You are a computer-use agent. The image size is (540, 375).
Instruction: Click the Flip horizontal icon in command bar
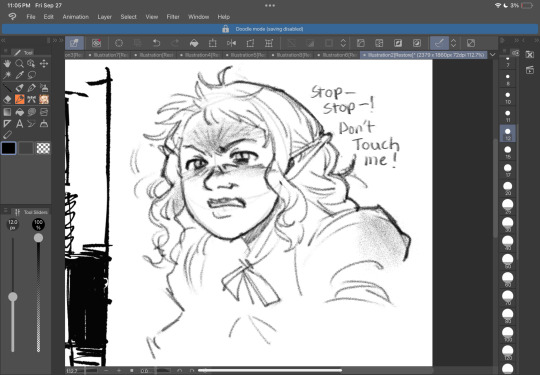231,43
